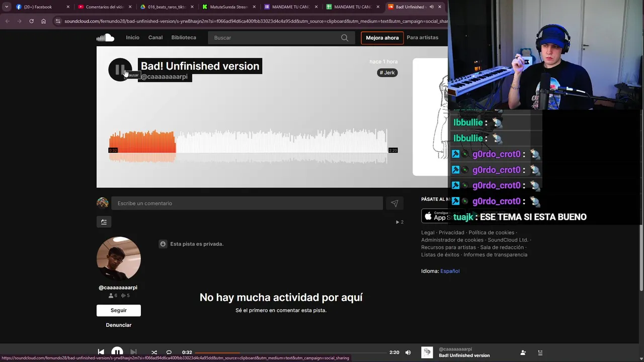
Task: Click the Mejora ahora button
Action: click(382, 38)
